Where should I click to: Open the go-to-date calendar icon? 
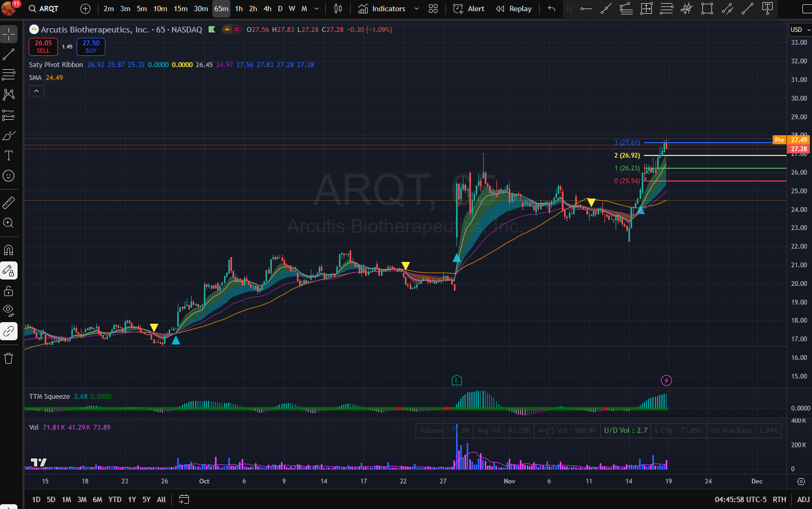coord(184,499)
